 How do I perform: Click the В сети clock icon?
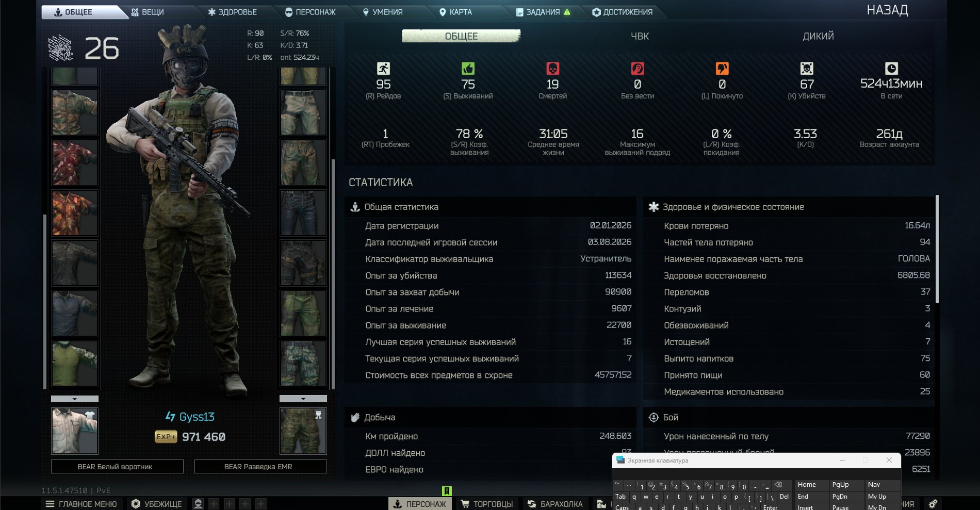pos(891,68)
